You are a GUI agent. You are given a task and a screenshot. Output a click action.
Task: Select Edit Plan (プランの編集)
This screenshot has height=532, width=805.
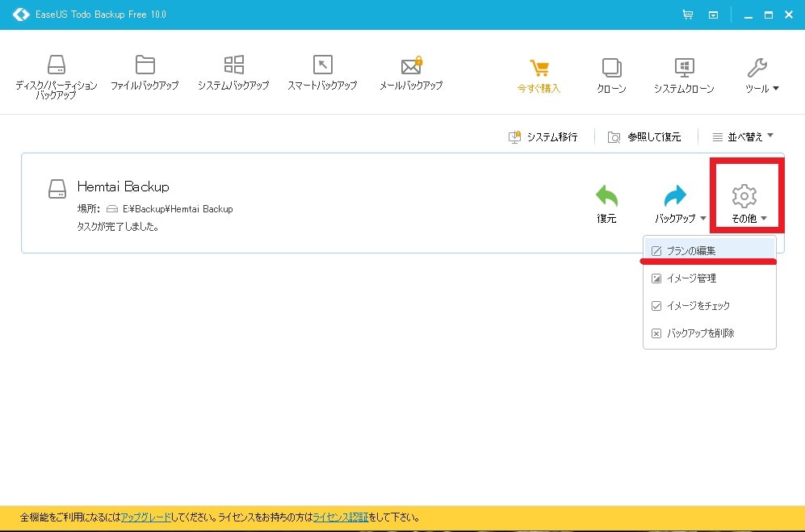point(710,250)
